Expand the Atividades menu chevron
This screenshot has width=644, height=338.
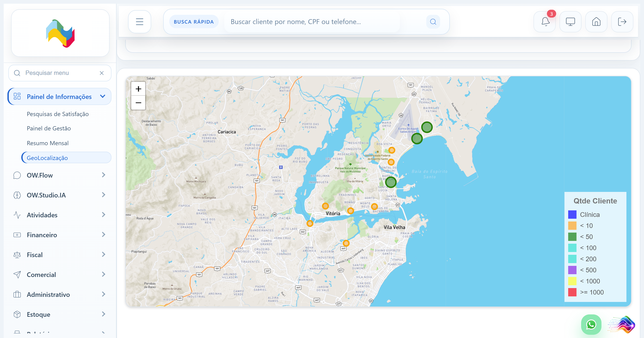point(104,215)
